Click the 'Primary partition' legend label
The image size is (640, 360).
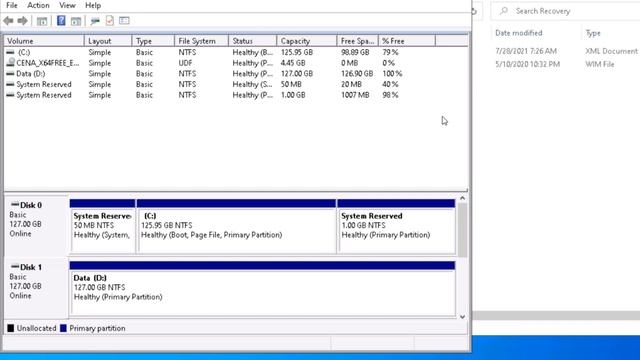point(97,328)
